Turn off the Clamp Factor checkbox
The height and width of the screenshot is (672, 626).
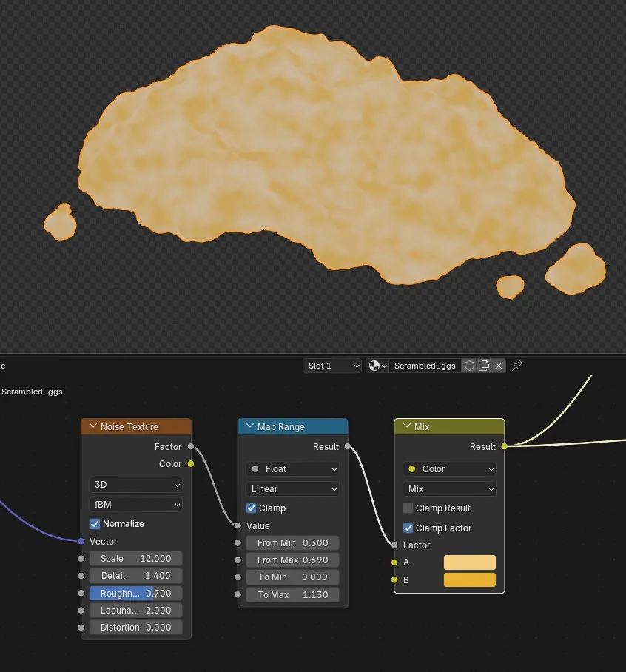coord(408,528)
